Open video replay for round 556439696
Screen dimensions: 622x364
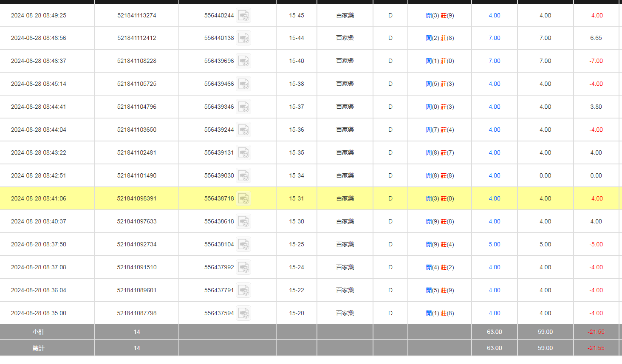tap(243, 61)
